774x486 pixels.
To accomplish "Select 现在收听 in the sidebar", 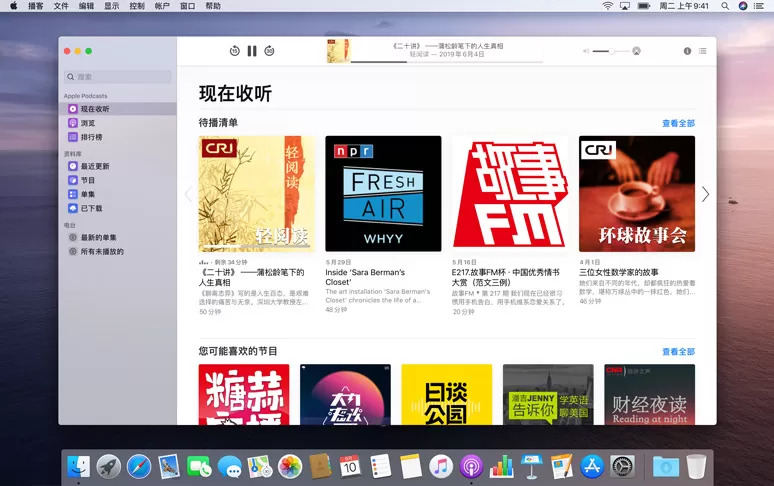I will tap(117, 109).
